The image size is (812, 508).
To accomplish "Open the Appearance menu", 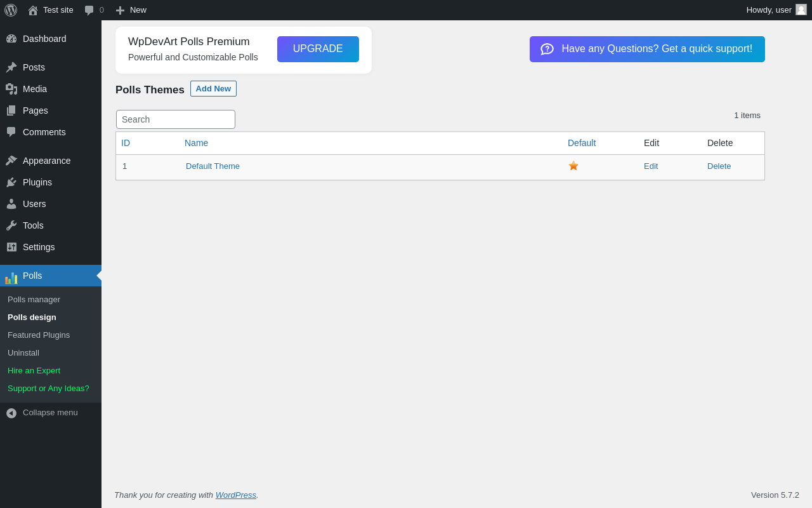I will point(51,161).
